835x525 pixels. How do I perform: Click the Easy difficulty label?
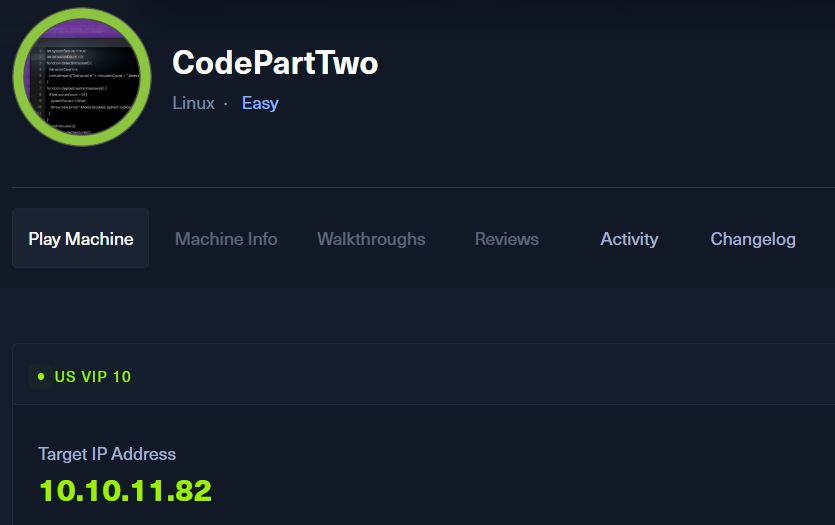click(x=260, y=103)
